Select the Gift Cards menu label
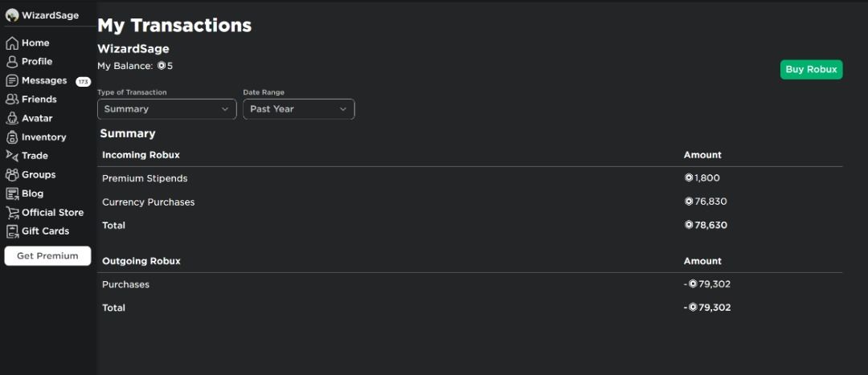This screenshot has height=375, width=868. pos(45,231)
